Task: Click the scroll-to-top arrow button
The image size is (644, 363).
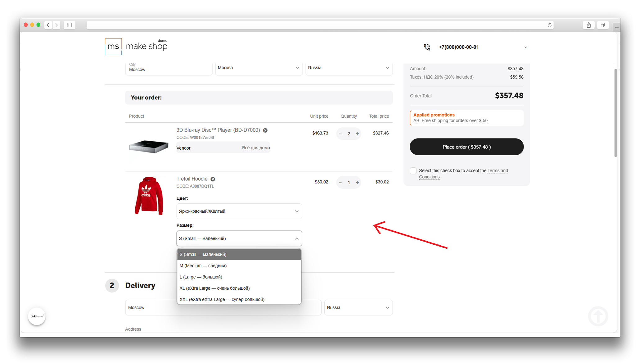Action: [x=598, y=316]
